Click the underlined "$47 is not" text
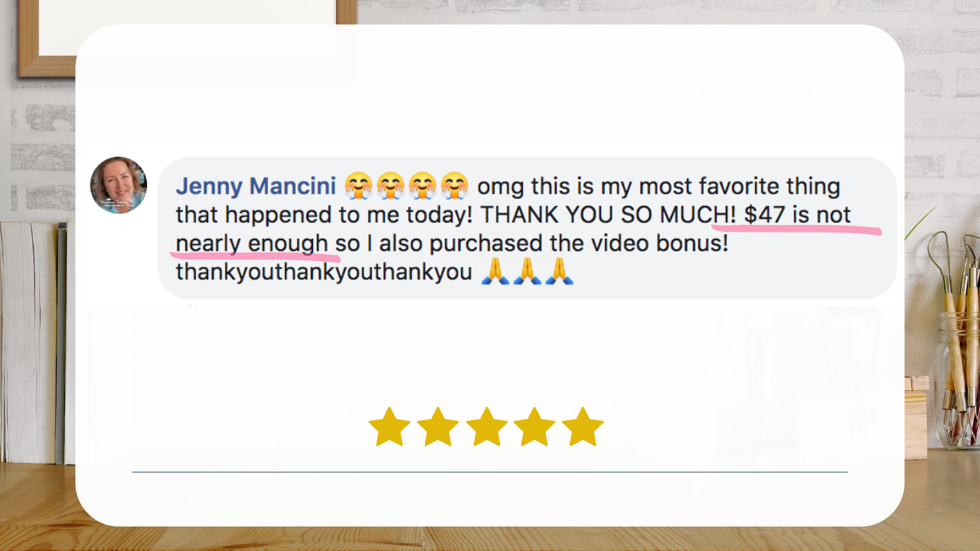The width and height of the screenshot is (980, 551). click(797, 215)
